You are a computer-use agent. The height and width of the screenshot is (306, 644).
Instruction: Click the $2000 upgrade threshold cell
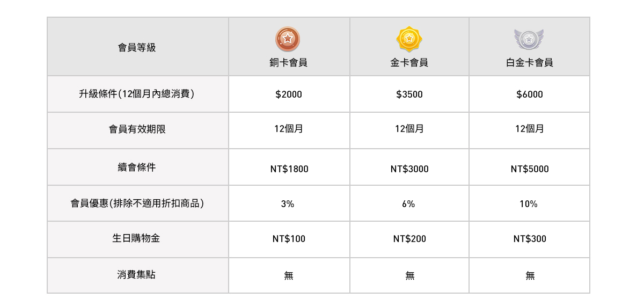[x=289, y=94]
